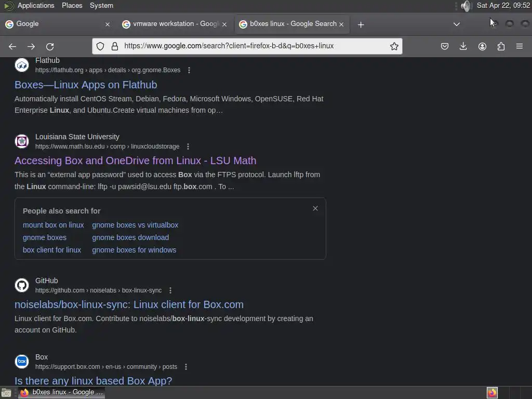Close the Google tab
Image resolution: width=532 pixels, height=399 pixels.
coord(108,24)
